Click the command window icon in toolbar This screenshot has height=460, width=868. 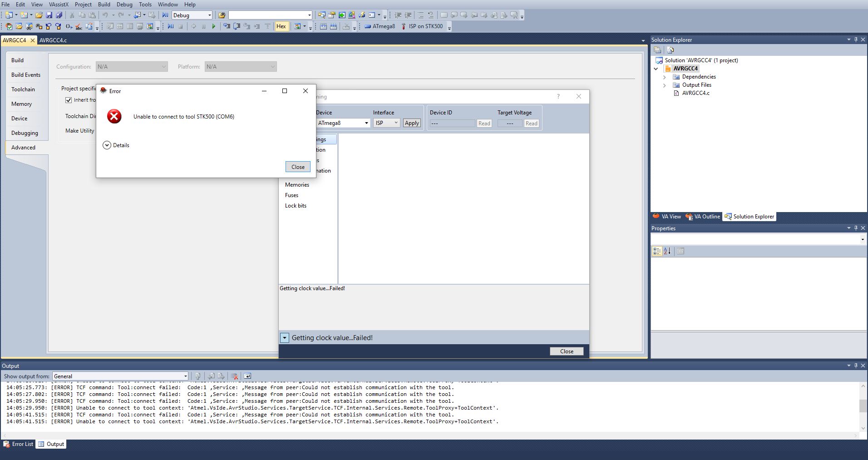(372, 15)
